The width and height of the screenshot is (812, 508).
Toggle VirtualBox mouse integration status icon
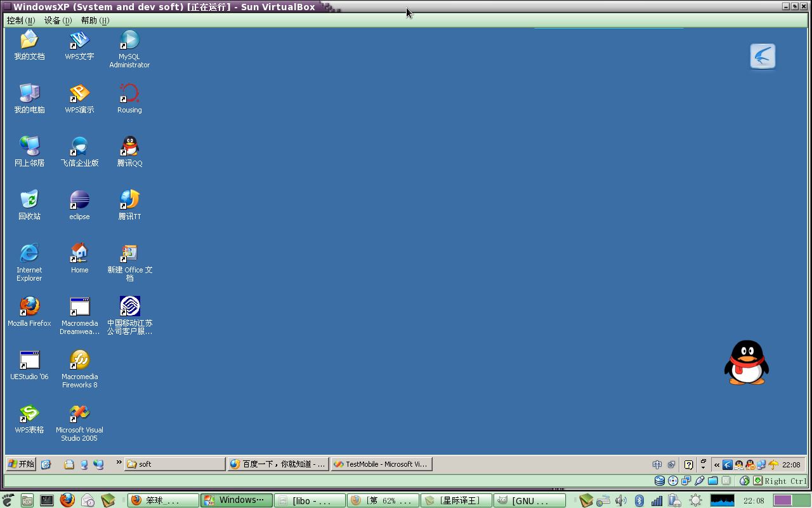[x=745, y=481]
